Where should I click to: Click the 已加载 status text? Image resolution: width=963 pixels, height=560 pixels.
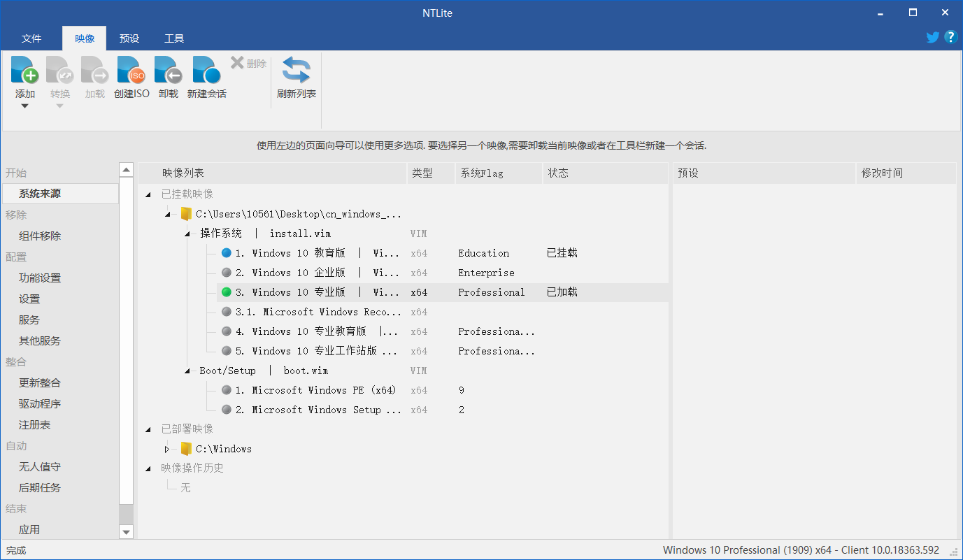coord(562,292)
